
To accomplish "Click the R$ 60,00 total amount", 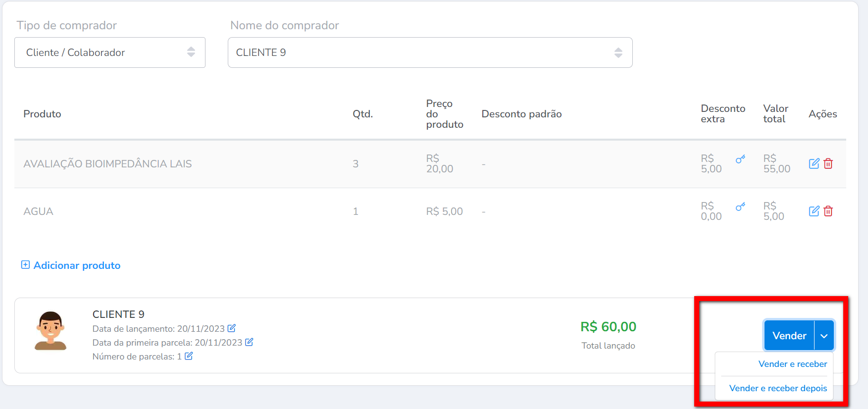I will (x=608, y=327).
